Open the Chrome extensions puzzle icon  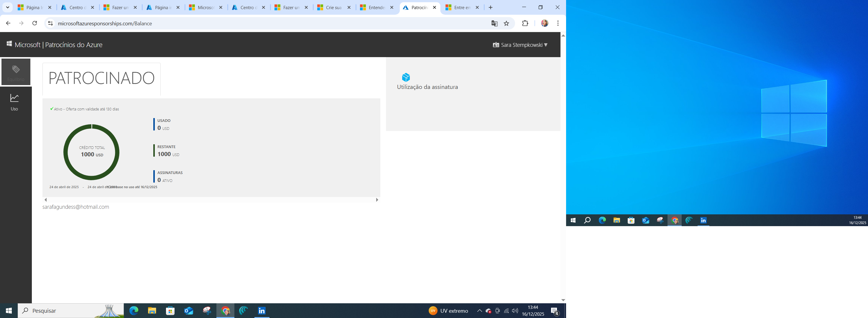coord(525,23)
